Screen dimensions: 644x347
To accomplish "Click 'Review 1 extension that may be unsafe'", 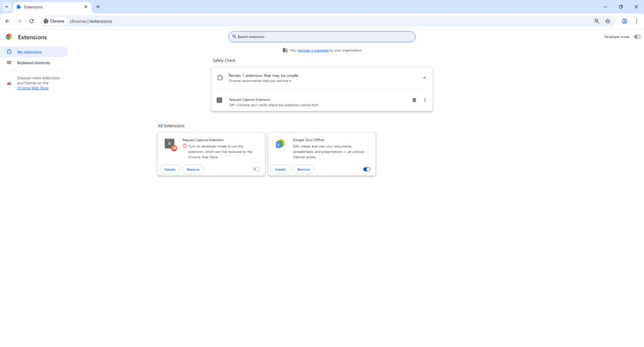I will [264, 76].
